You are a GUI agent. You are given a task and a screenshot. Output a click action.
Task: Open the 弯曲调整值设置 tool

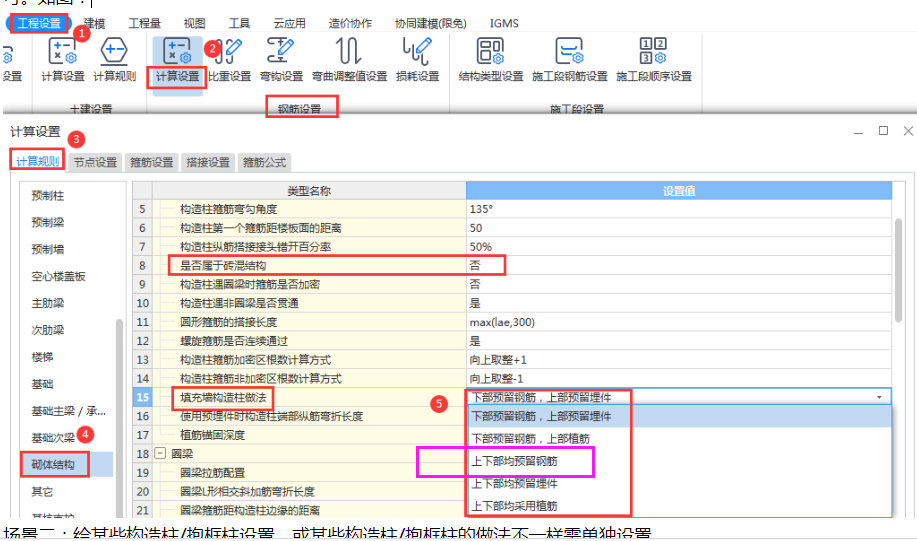pyautogui.click(x=349, y=60)
